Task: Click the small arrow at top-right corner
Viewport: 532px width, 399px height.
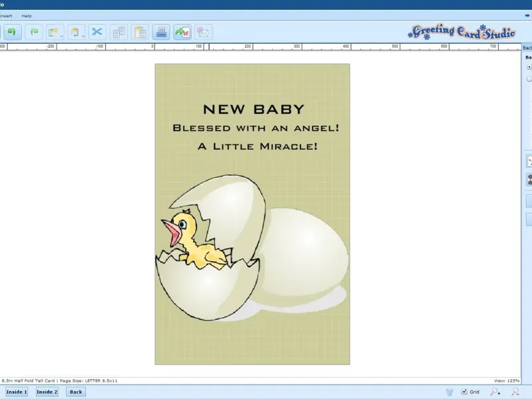Action: (527, 15)
